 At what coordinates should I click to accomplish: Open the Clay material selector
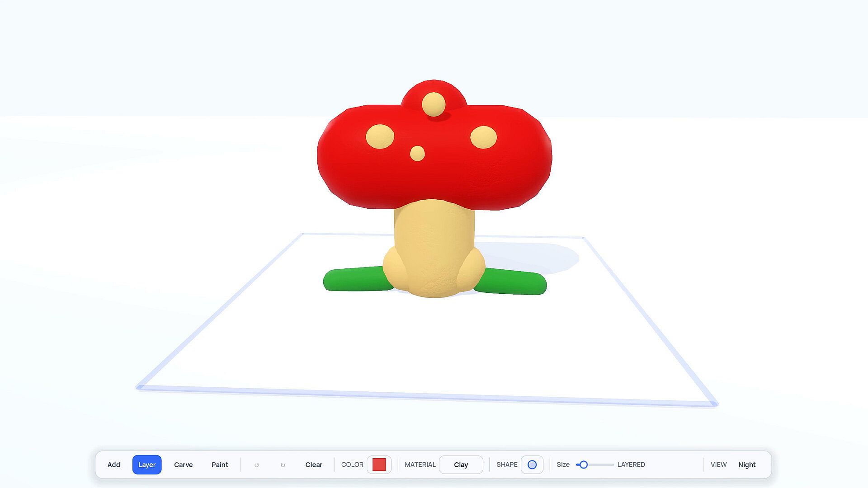[461, 465]
